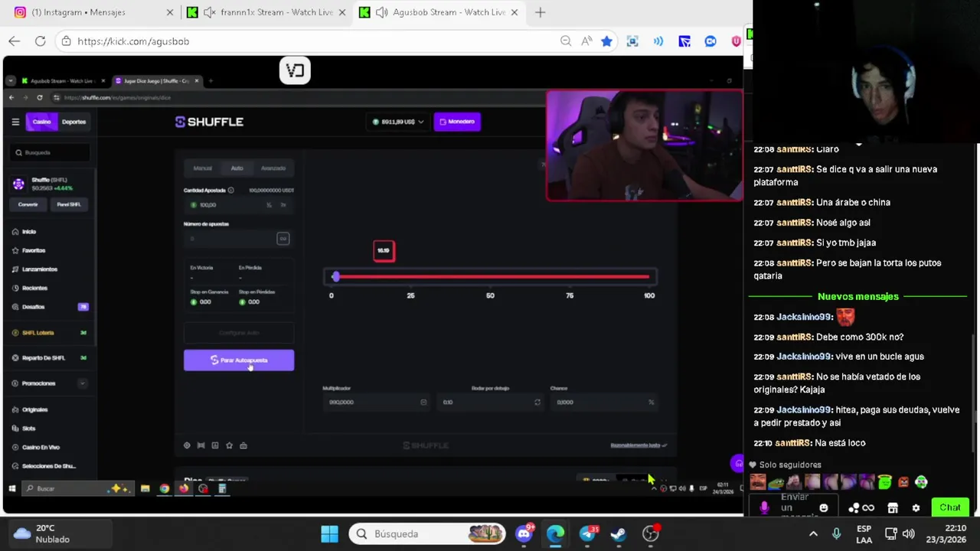This screenshot has width=980, height=551.
Task: Close the Agusbob Stream tab
Action: tap(514, 12)
